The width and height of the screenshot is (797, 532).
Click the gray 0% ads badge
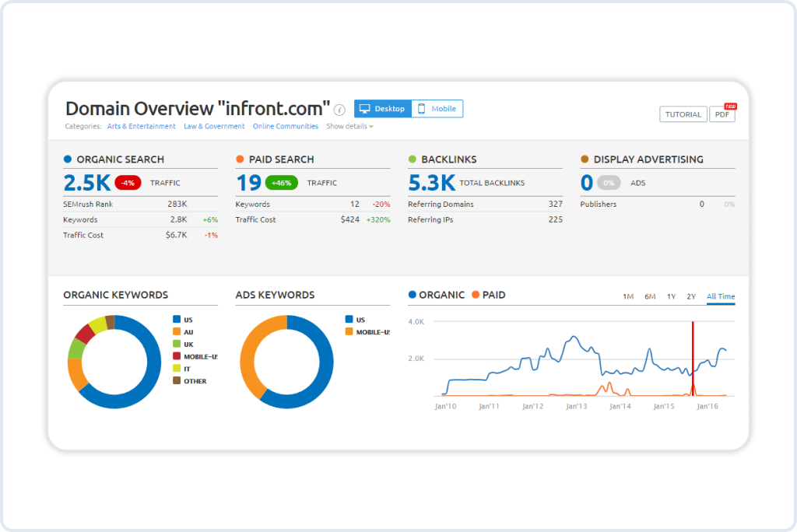coord(609,183)
